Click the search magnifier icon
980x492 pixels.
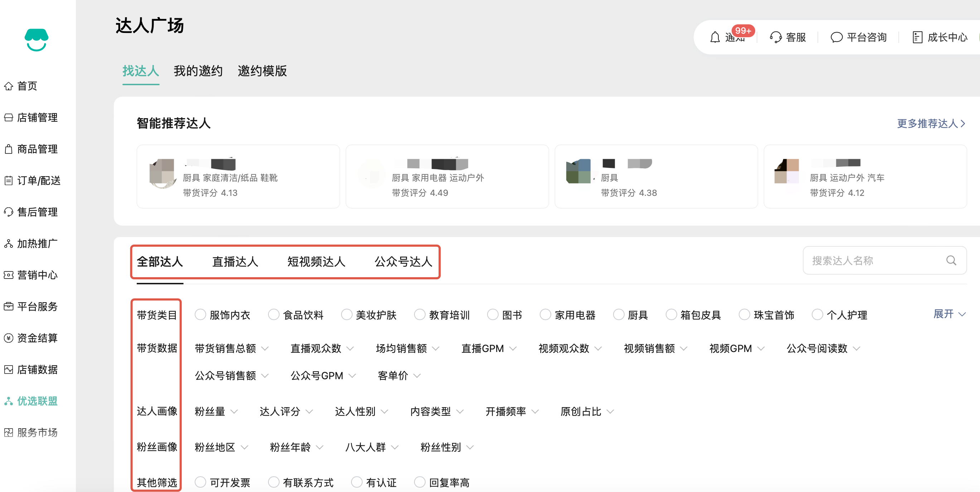pos(951,260)
